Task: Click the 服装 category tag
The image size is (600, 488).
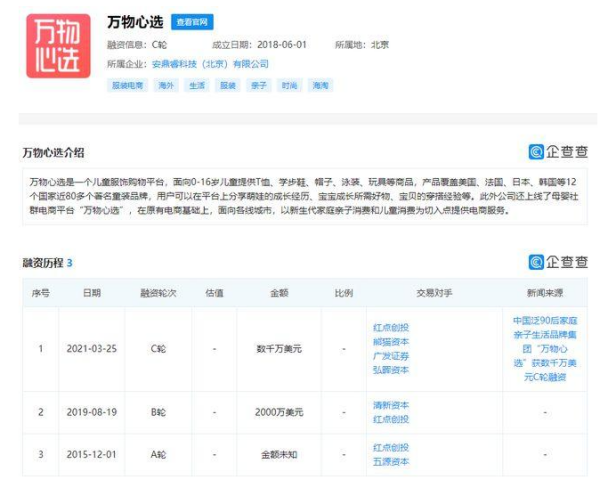Action: tap(228, 86)
